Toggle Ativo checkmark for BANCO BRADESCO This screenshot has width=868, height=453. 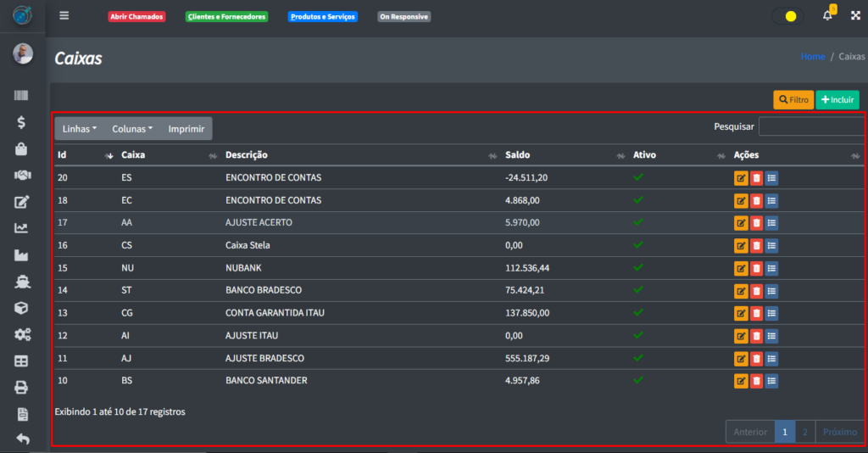(638, 290)
